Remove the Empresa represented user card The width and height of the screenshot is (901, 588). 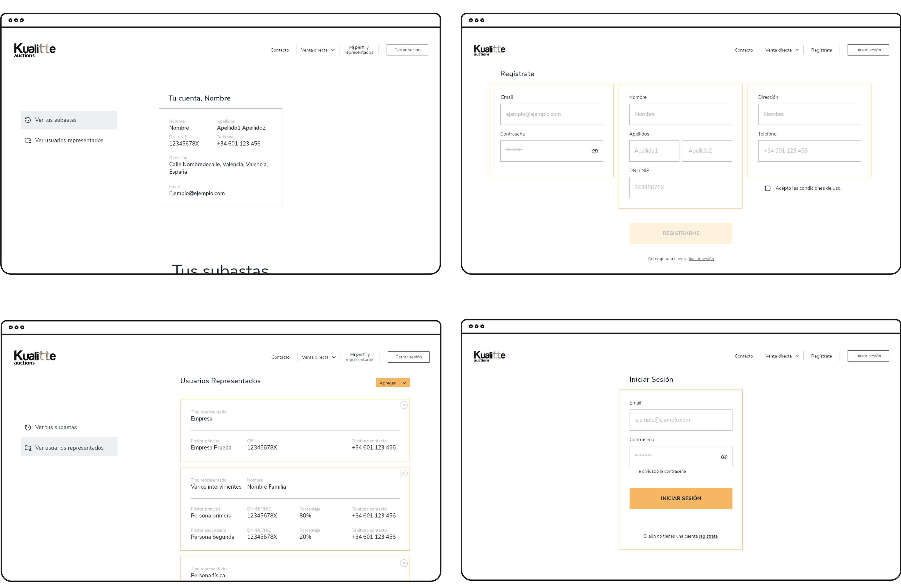point(404,405)
